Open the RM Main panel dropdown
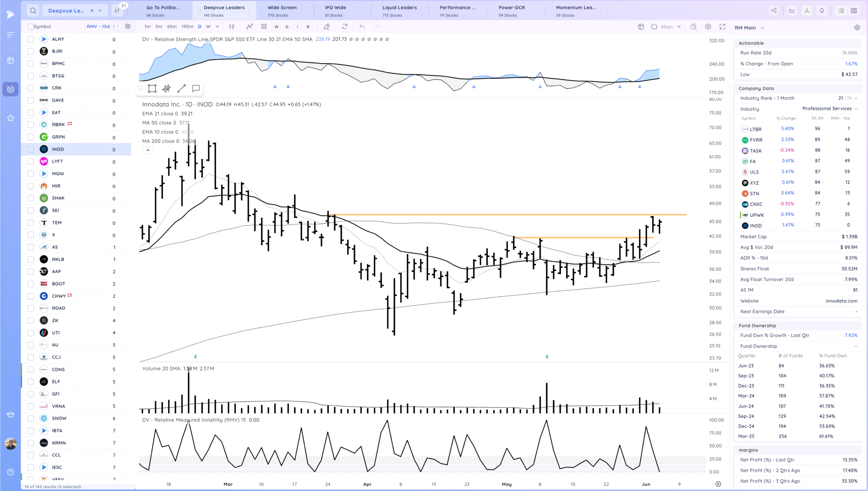 (x=762, y=28)
